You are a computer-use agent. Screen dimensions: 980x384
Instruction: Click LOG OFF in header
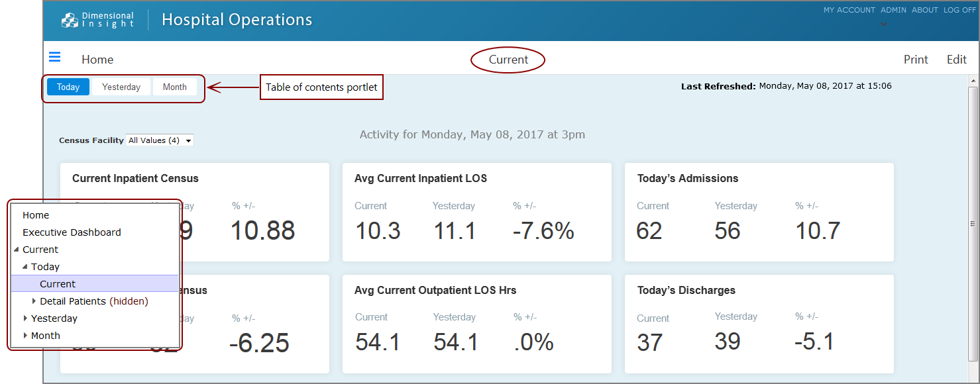coord(959,10)
